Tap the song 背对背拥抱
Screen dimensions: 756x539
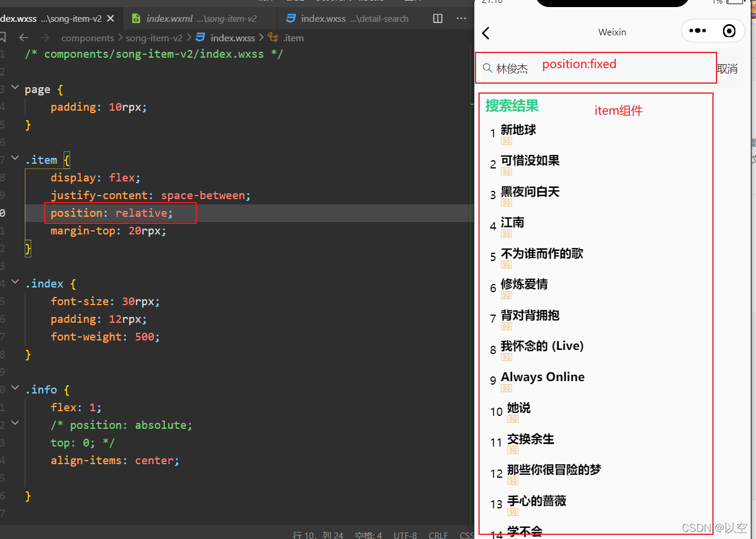[530, 315]
